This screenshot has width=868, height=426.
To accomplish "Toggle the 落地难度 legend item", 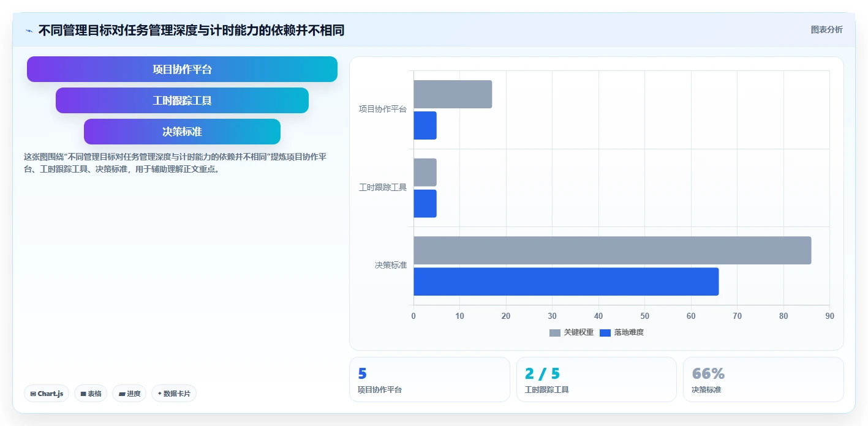I will click(x=621, y=332).
